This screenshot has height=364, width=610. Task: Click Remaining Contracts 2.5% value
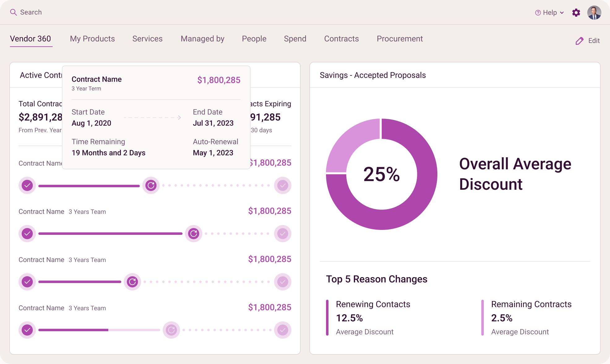tap(502, 318)
